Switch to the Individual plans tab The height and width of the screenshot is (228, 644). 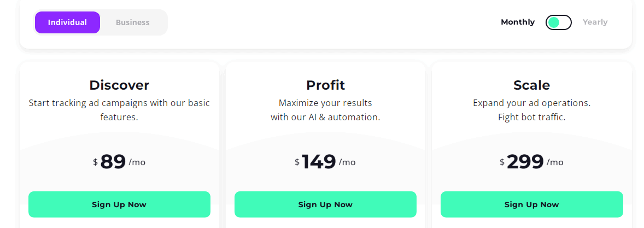[67, 22]
